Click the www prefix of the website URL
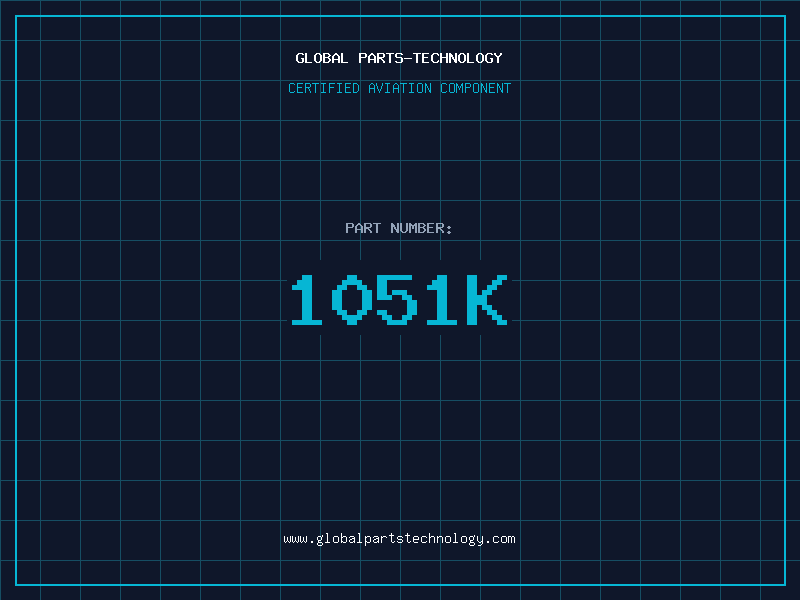 point(295,539)
